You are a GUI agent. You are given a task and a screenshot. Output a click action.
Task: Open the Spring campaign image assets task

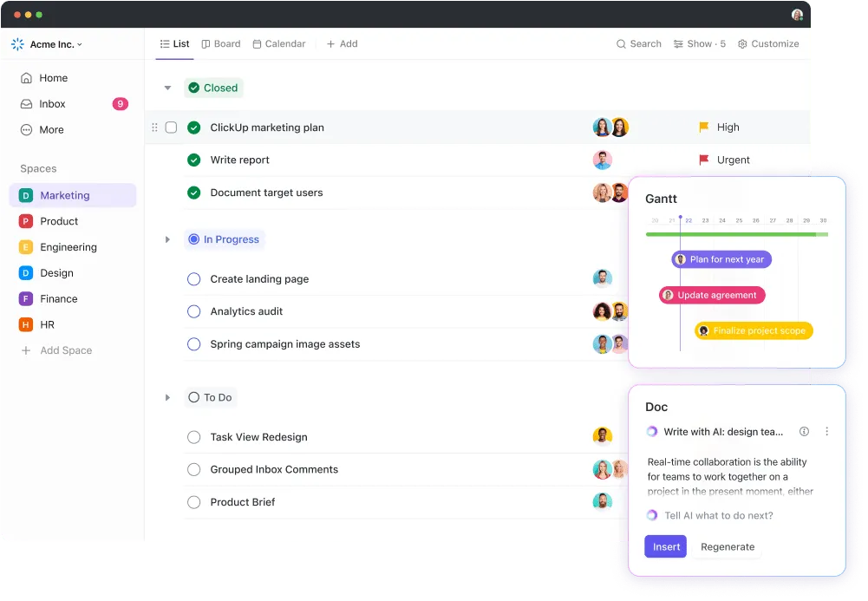click(285, 344)
